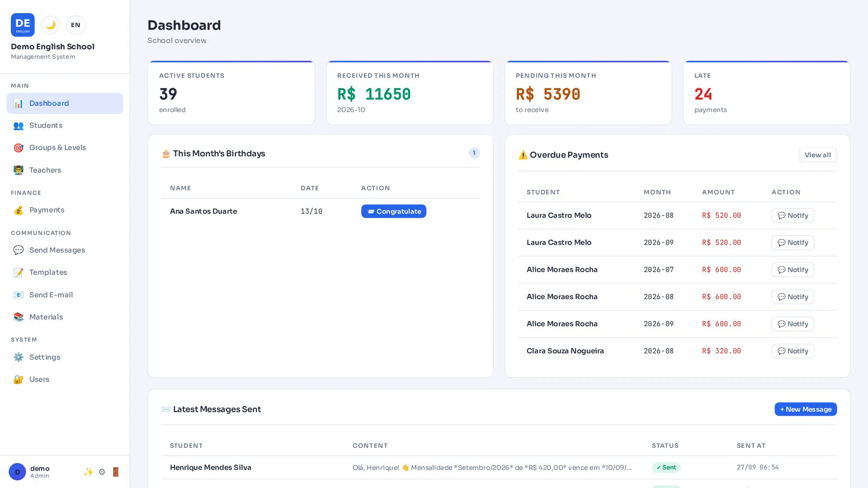The height and width of the screenshot is (488, 868).
Task: Open the Teachers page
Action: (x=65, y=170)
